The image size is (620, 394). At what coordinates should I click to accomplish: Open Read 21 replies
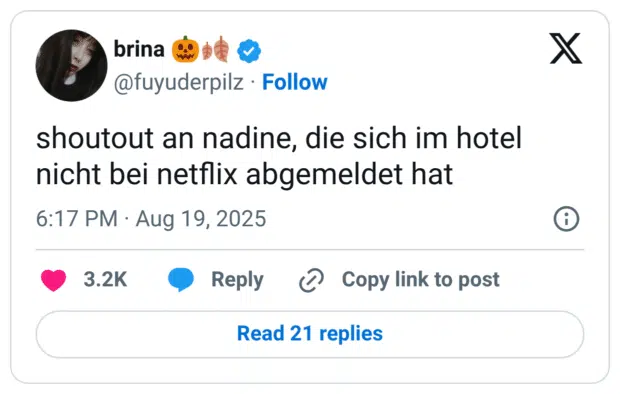[310, 334]
